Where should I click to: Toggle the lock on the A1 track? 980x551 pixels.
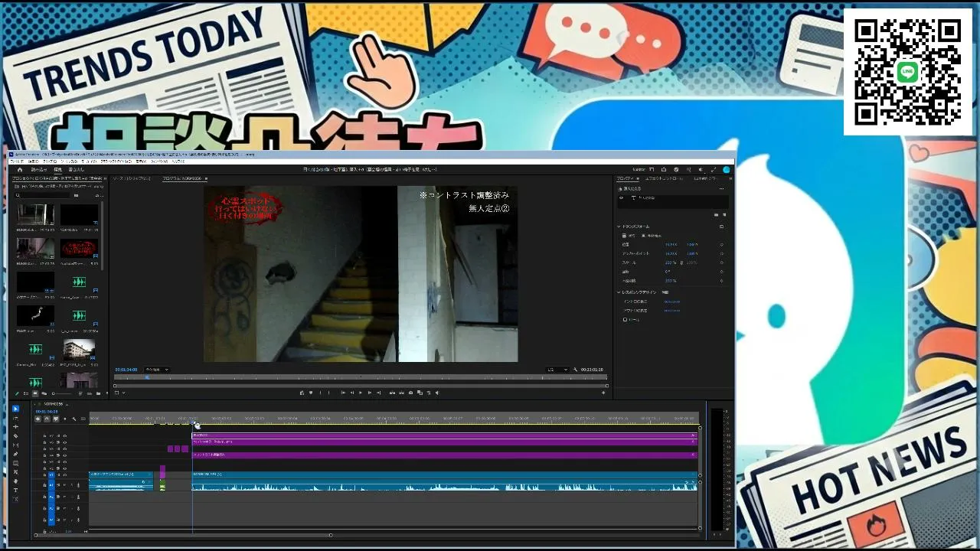[44, 484]
